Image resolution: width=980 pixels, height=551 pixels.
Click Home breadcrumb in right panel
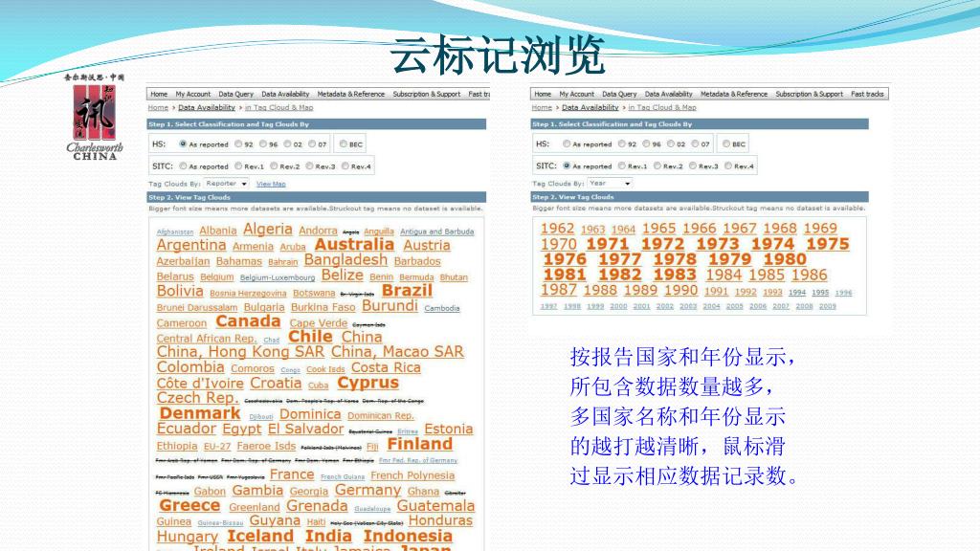(542, 107)
